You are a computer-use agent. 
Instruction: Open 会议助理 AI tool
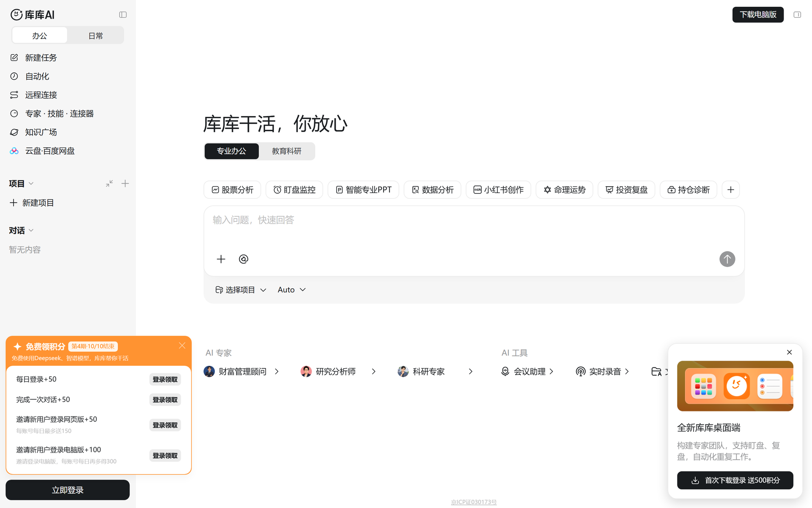tap(527, 372)
